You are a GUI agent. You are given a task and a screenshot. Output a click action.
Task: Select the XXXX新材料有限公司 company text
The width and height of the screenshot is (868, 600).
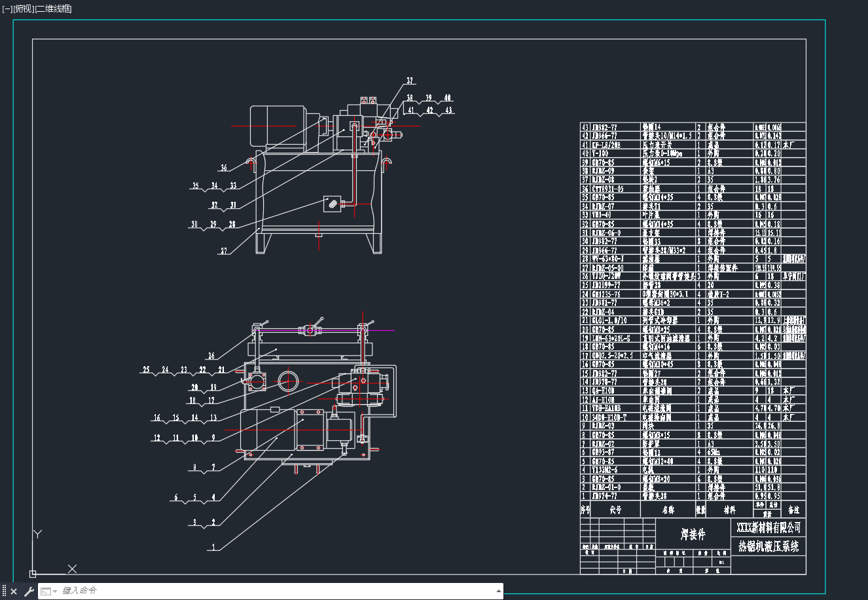click(769, 527)
